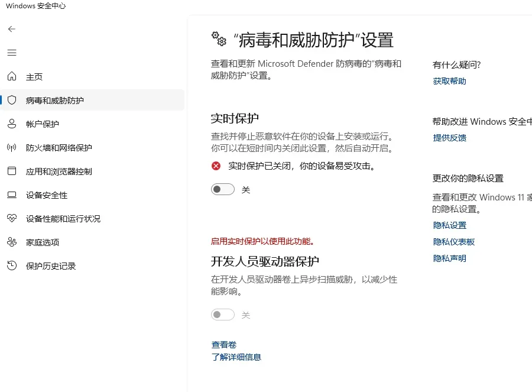
Task: Select 主页 in the sidebar
Action: point(34,77)
